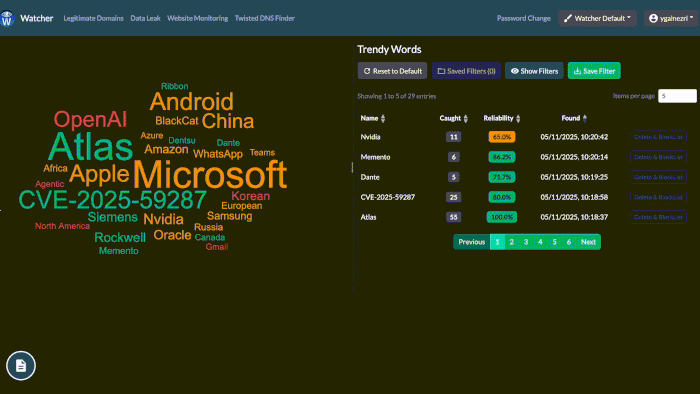700x394 pixels.
Task: Click the Items per page input field
Action: pos(677,96)
